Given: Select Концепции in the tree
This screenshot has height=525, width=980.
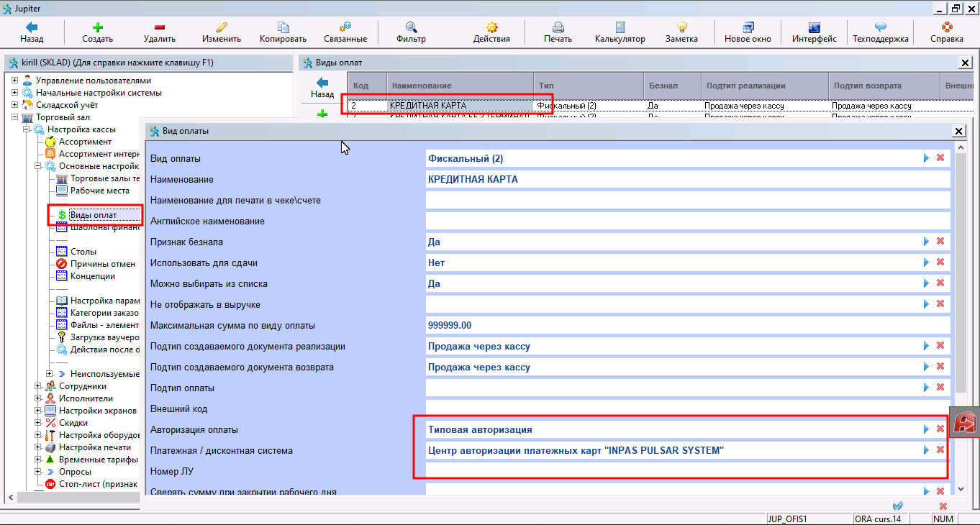Looking at the screenshot, I should coord(93,276).
